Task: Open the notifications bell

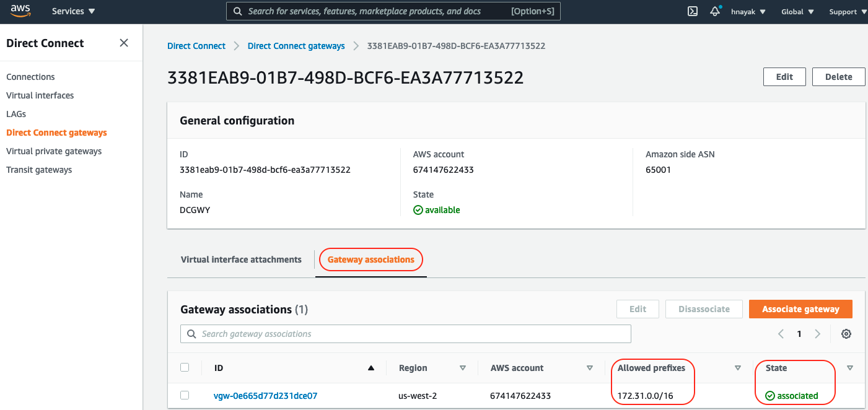Action: 715,11
